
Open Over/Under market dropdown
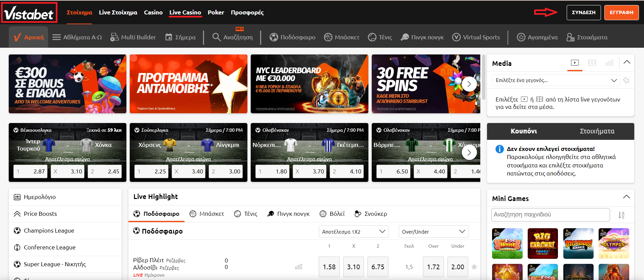[x=433, y=232]
